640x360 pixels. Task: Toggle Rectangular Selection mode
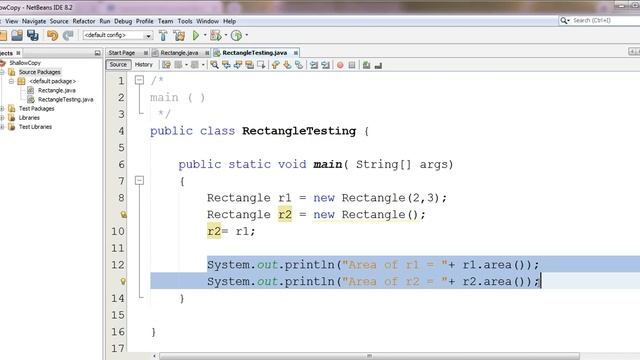261,65
